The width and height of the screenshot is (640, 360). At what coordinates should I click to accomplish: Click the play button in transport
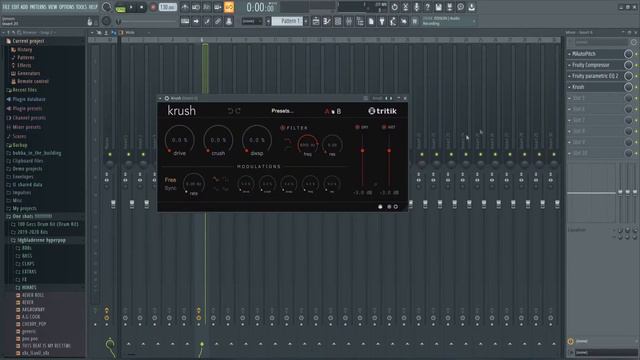tap(131, 7)
